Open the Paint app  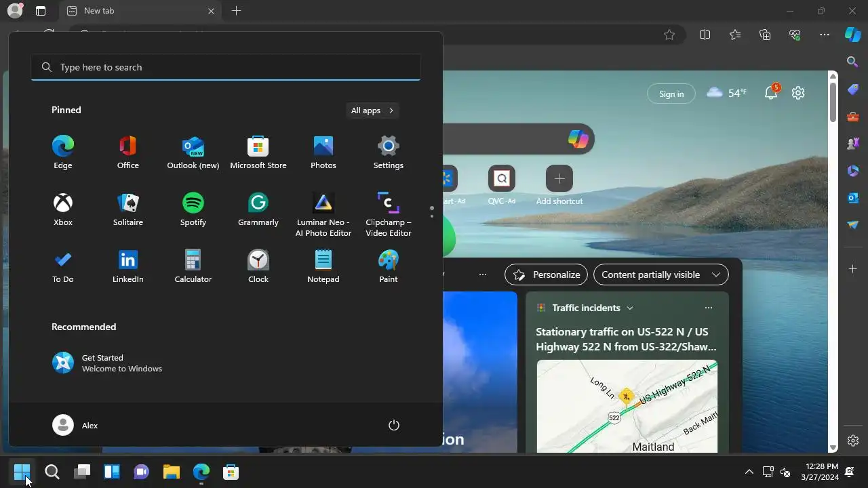pos(389,266)
